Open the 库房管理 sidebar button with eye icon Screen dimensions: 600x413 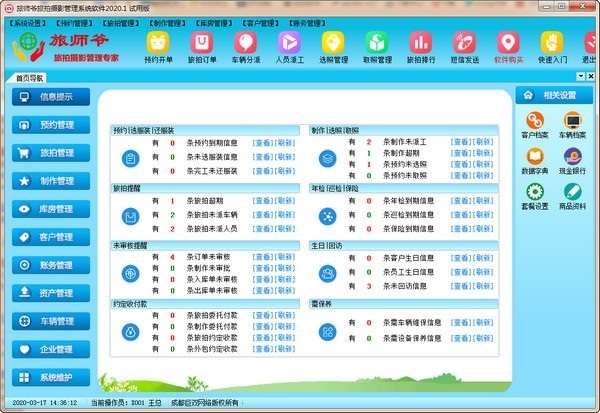(x=51, y=209)
